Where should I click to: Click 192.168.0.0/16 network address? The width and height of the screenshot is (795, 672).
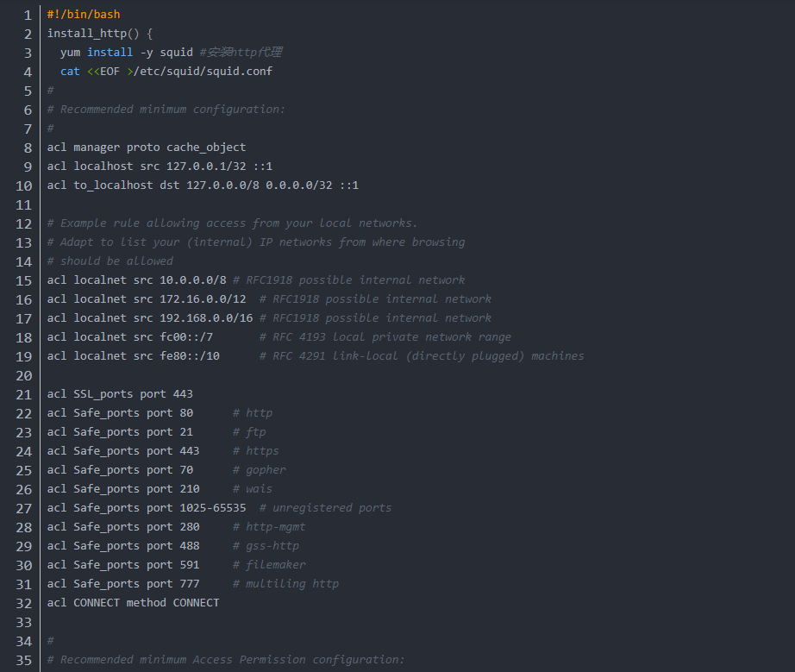point(206,318)
